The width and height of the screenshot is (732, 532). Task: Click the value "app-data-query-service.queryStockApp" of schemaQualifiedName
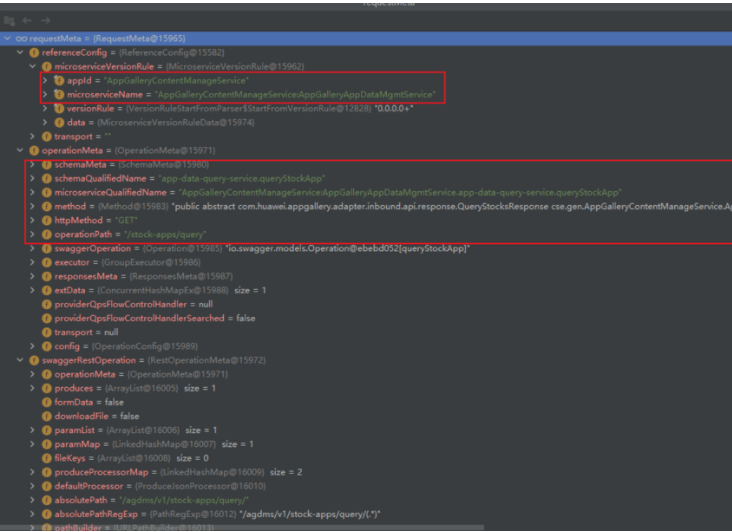click(x=242, y=178)
